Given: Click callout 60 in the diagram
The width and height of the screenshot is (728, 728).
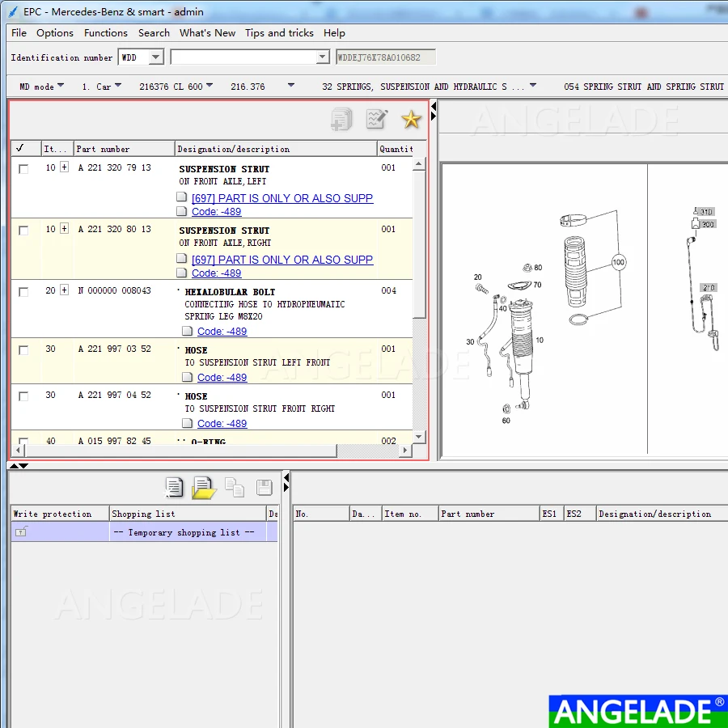Looking at the screenshot, I should pyautogui.click(x=506, y=420).
